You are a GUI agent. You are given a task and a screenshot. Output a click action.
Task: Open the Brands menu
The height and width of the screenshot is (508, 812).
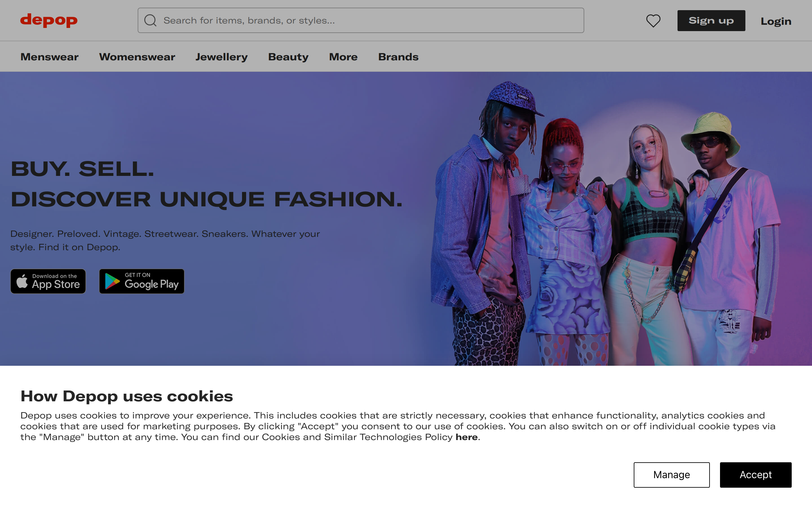coord(398,57)
